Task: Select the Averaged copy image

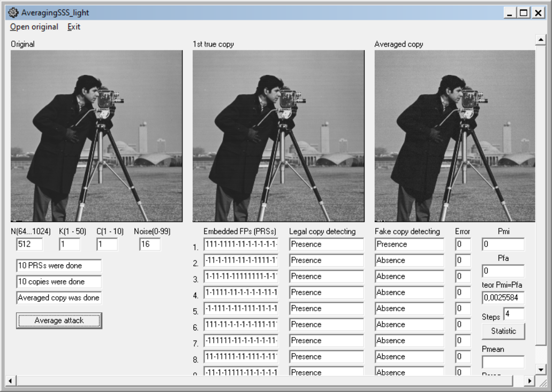Action: point(455,136)
